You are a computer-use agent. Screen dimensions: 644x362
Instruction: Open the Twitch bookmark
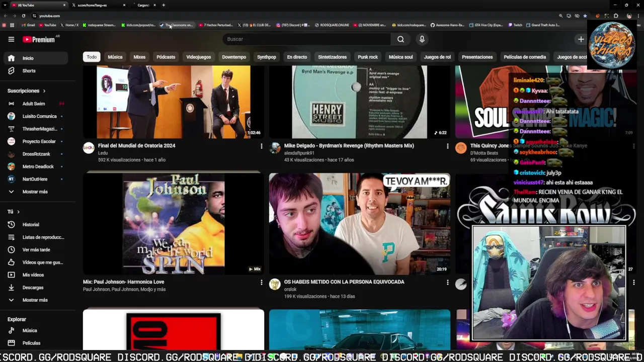[515, 25]
